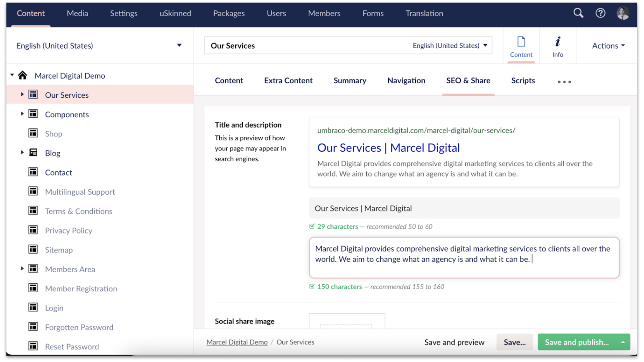Click the page icon next to Login
This screenshot has height=362, width=644.
pyautogui.click(x=33, y=307)
